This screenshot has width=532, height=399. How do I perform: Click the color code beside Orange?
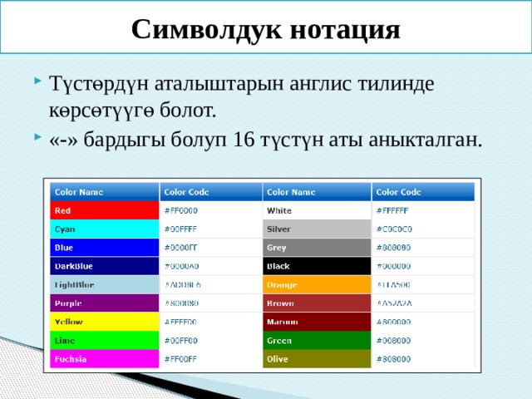pyautogui.click(x=393, y=284)
